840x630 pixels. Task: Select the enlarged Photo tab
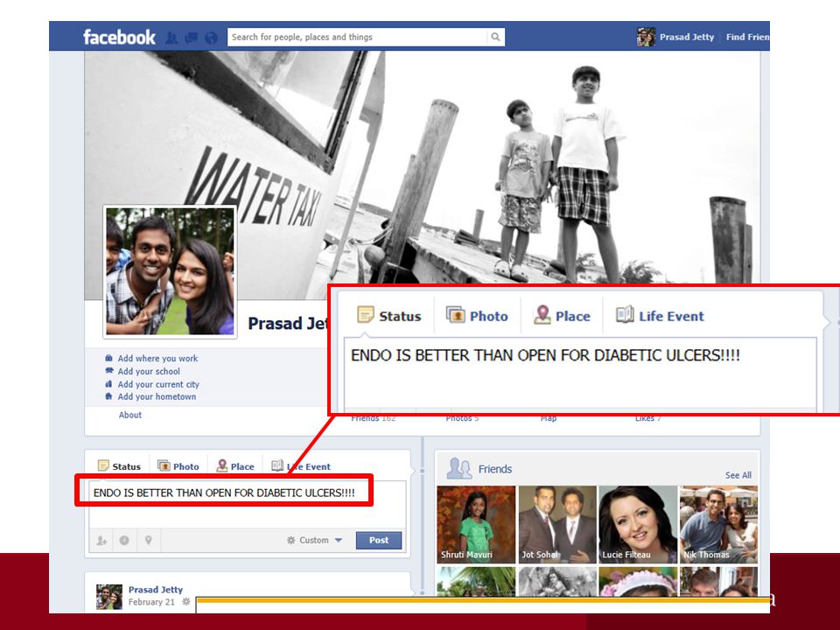coord(477,316)
